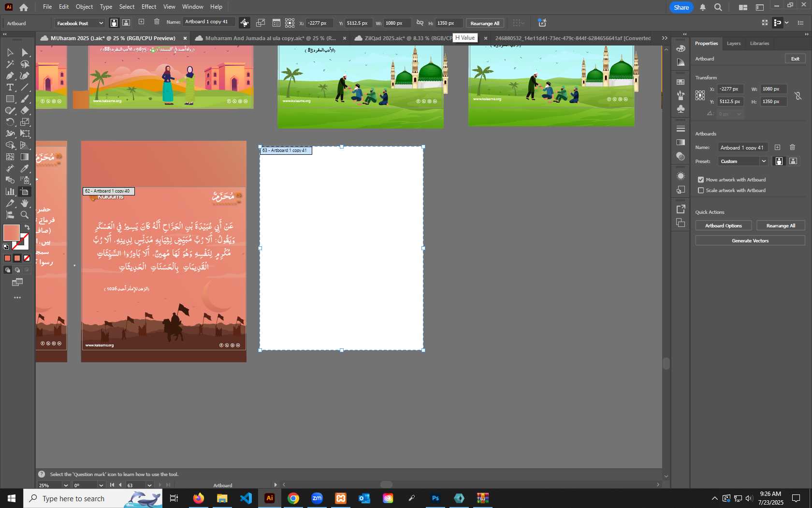Open the Window menu

(x=192, y=7)
